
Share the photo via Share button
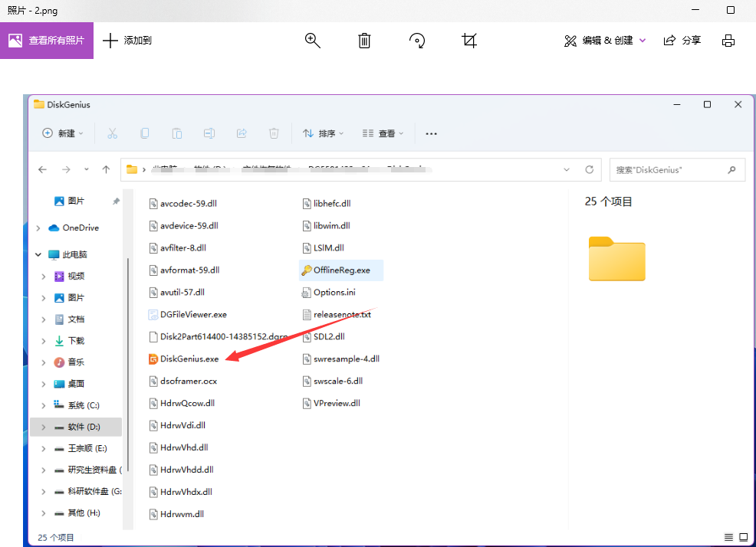(x=682, y=41)
